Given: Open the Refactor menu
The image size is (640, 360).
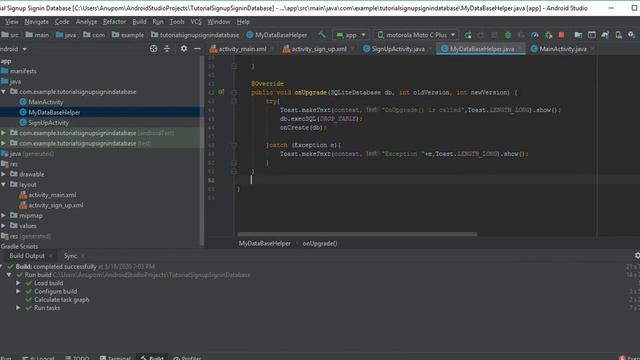Looking at the screenshot, I should (114, 22).
